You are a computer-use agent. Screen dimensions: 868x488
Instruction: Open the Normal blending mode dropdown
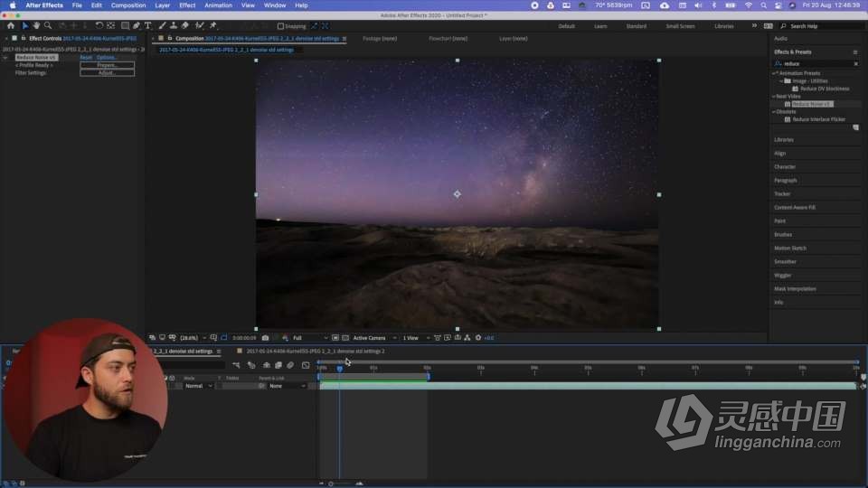tap(199, 386)
